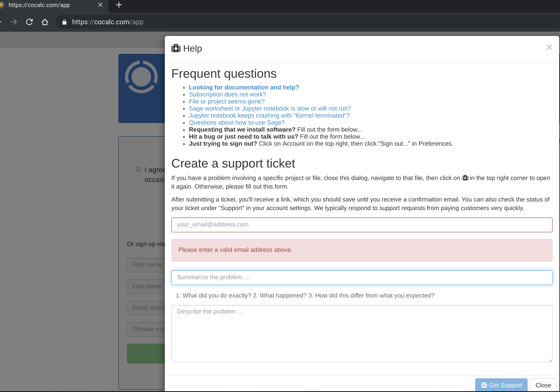
Task: Click the forward navigation arrow
Action: [13, 22]
